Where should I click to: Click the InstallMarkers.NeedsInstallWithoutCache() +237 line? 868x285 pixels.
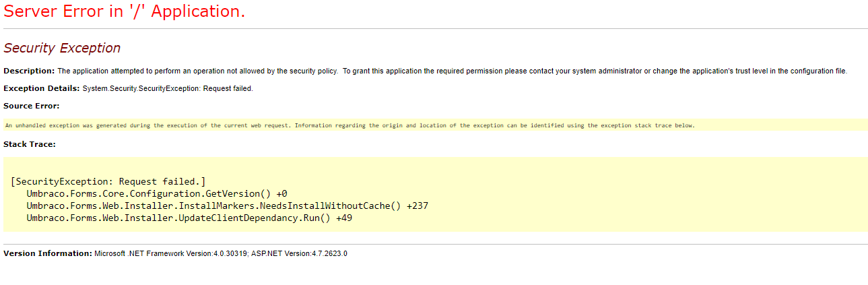(x=228, y=206)
